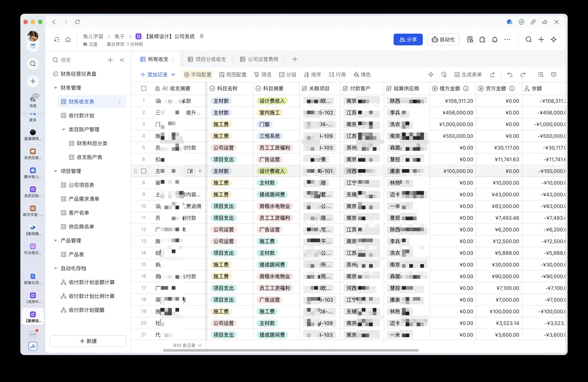Image resolution: width=588 pixels, height=382 pixels.
Task: Open the 消息 messages icon in left rail
Action: coord(33,100)
